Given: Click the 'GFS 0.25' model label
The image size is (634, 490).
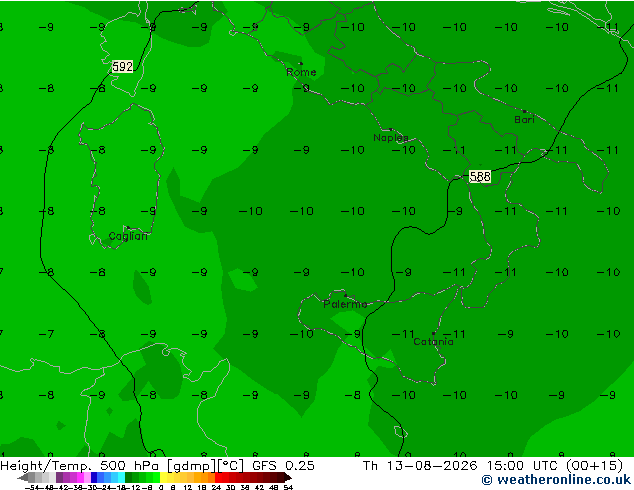Looking at the screenshot, I should click(x=283, y=465).
